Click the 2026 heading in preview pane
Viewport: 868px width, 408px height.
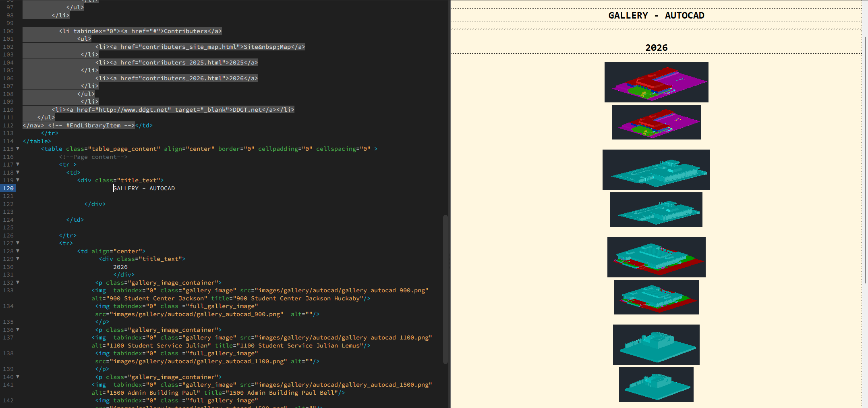pos(656,48)
